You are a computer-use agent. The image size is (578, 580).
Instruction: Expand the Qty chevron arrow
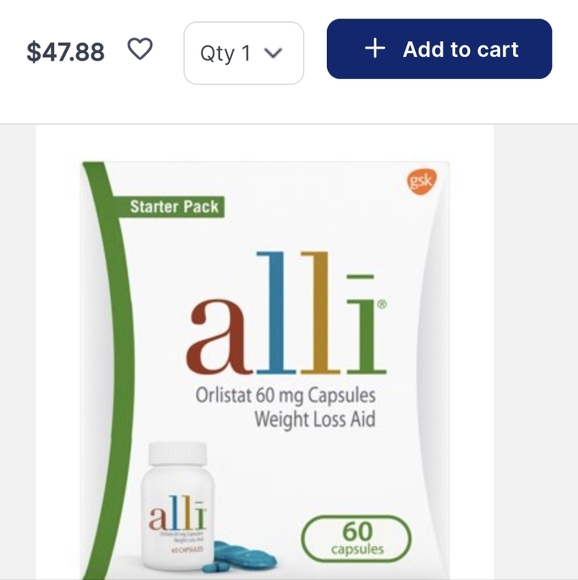(273, 53)
